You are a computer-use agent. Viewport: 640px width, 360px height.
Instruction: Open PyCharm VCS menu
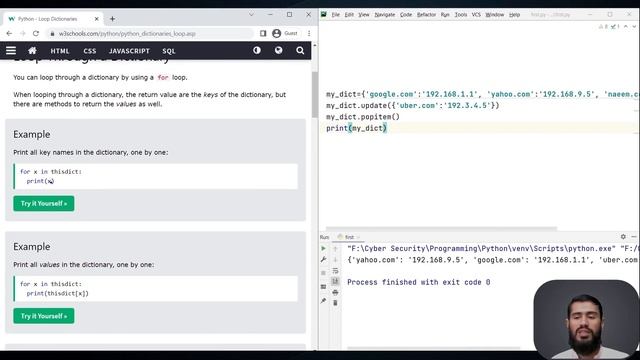476,15
